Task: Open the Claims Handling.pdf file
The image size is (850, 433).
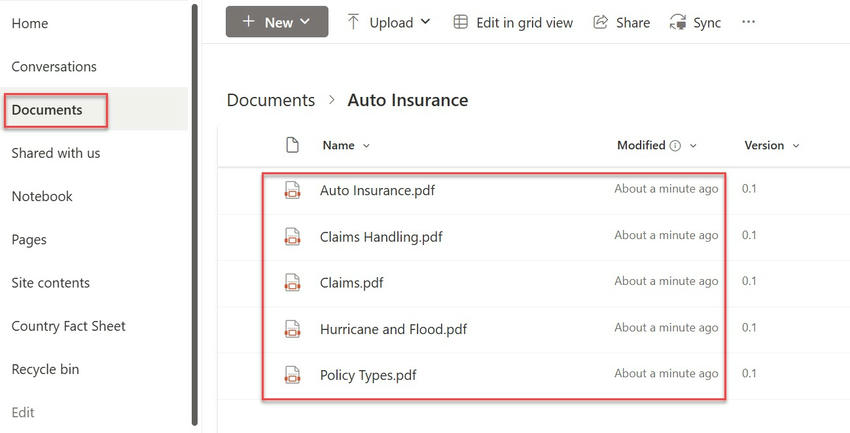Action: tap(381, 237)
